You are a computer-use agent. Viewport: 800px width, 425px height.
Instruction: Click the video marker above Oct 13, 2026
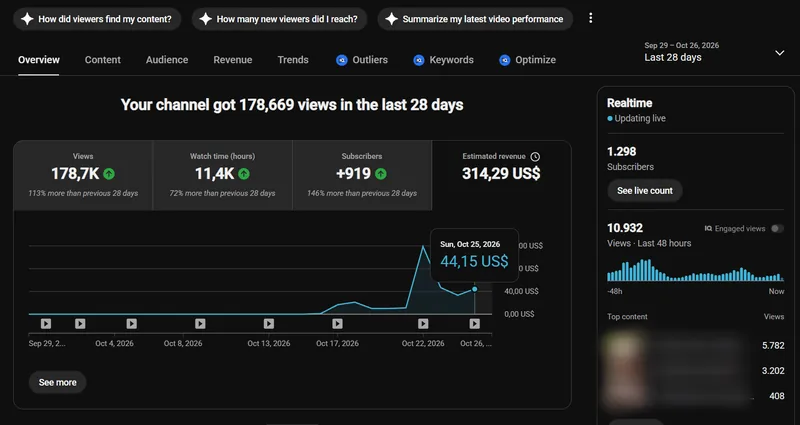pyautogui.click(x=269, y=323)
